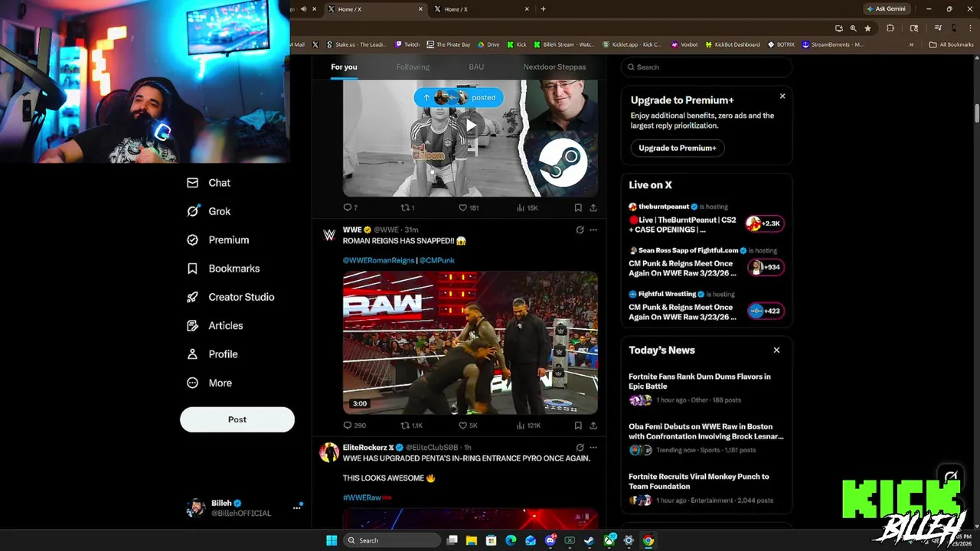The height and width of the screenshot is (551, 980).
Task: Open Billeh account switcher options
Action: point(296,508)
